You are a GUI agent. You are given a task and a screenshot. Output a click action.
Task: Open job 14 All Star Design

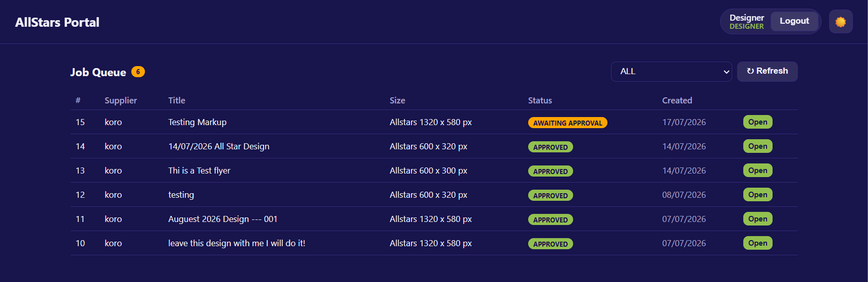(x=758, y=146)
